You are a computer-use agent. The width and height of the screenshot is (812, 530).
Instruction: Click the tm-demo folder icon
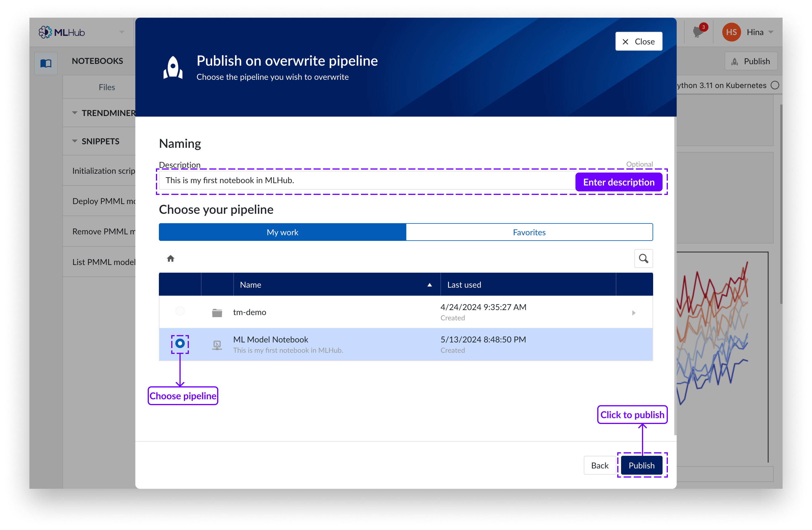coord(217,312)
